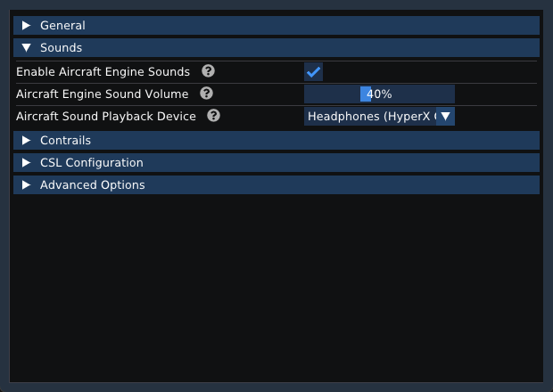Open help tooltip for Aircraft Sound Playback Device

[x=213, y=116]
